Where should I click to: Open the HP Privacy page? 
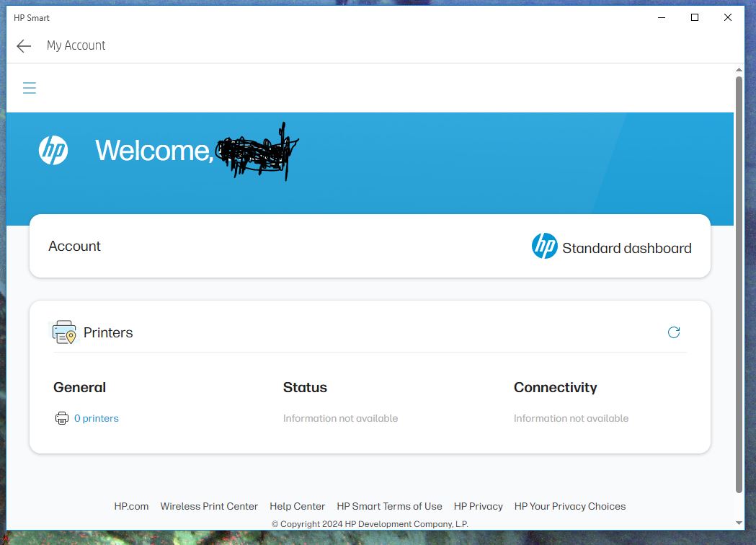point(479,506)
